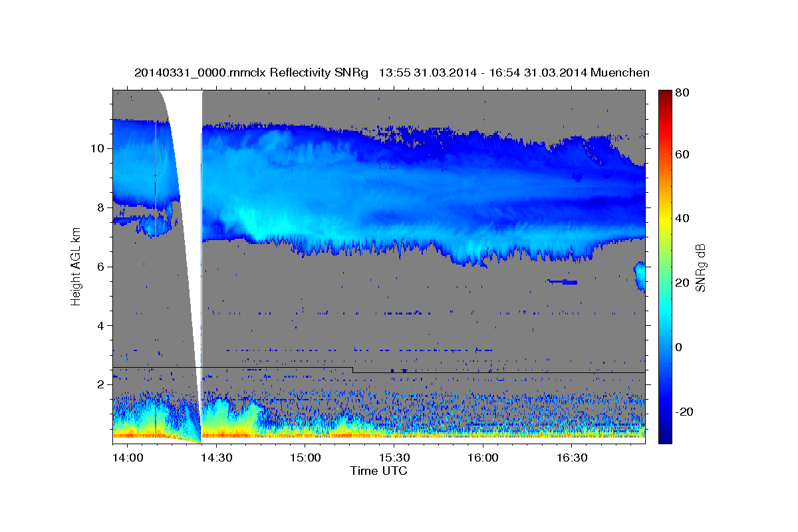
Task: Click the 16:30 time tick label
Action: 571,458
